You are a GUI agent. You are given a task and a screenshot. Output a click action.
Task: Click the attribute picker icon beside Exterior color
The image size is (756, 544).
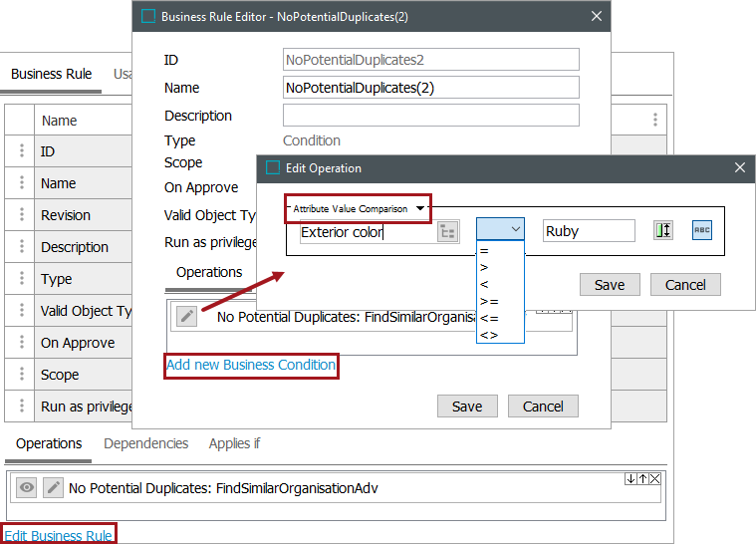[x=447, y=231]
